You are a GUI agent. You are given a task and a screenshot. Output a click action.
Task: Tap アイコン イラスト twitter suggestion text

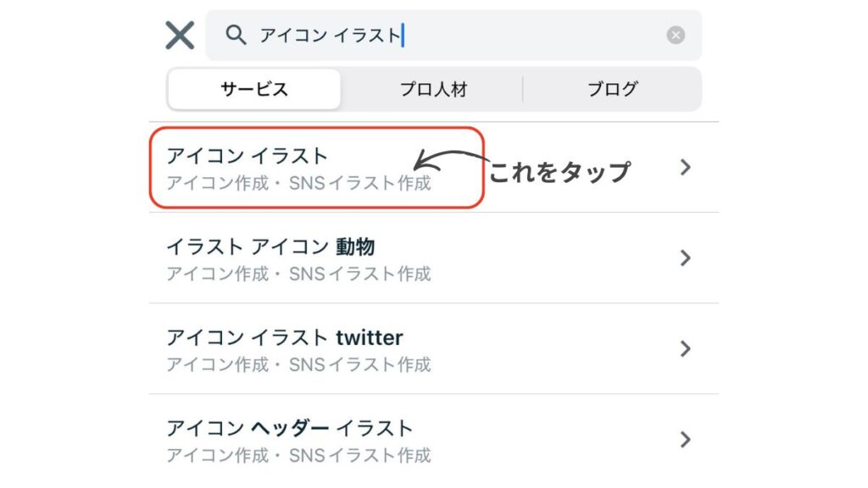284,337
